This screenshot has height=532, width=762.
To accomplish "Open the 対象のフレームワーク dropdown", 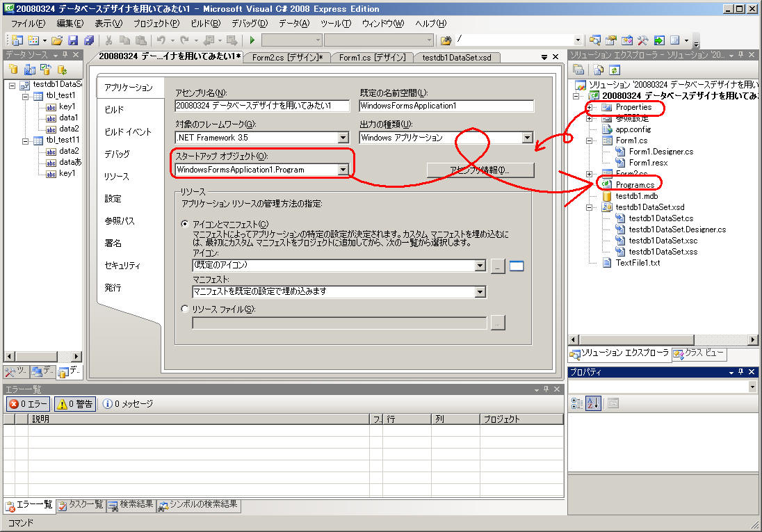I will [x=343, y=138].
